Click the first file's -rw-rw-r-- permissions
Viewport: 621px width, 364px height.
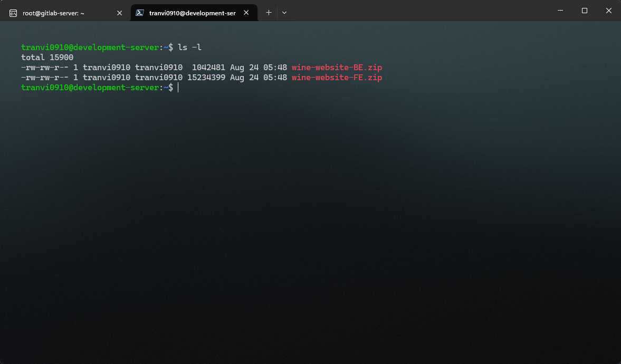pos(45,68)
